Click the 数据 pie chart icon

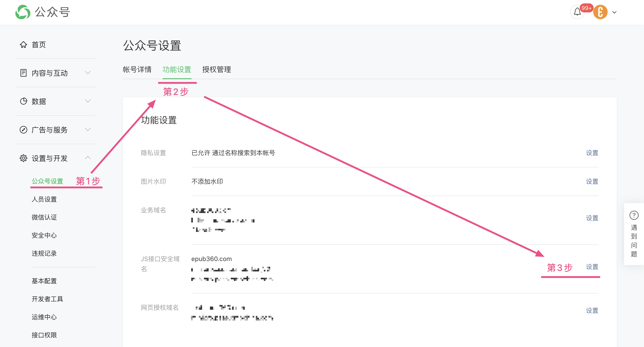click(23, 101)
